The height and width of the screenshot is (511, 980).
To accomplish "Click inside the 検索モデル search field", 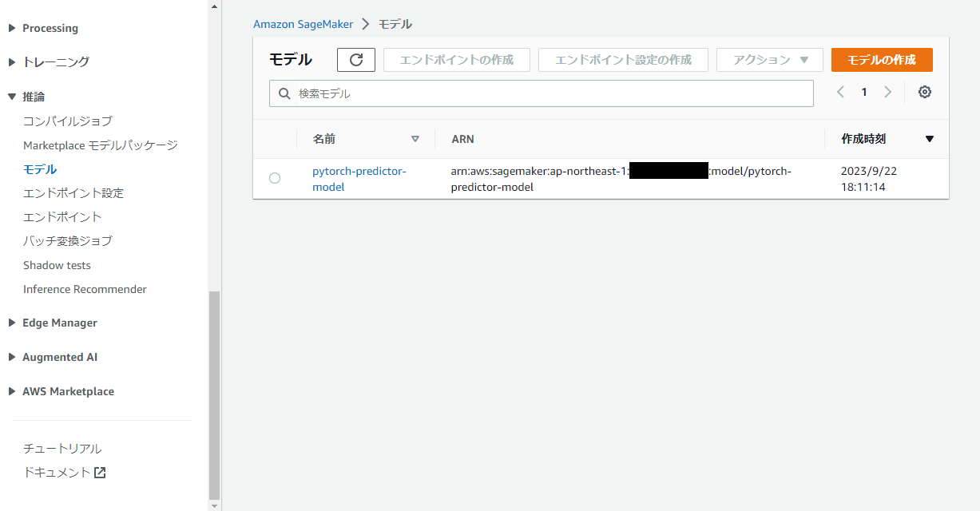I will (479, 93).
